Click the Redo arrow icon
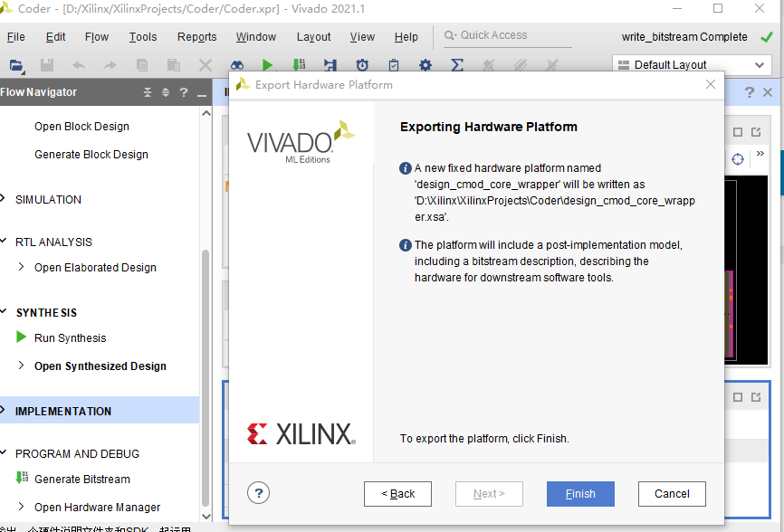Screen dimensions: 784x532 [x=110, y=65]
